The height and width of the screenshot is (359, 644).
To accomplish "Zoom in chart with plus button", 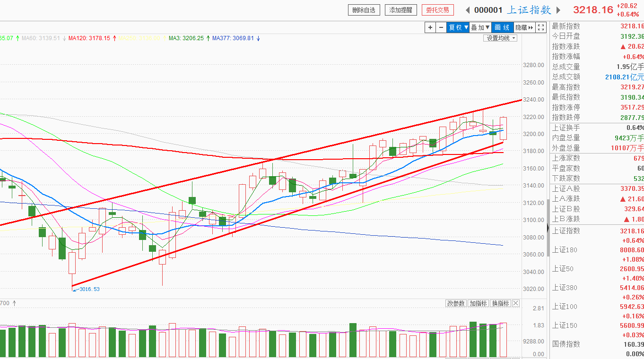I will pos(430,27).
